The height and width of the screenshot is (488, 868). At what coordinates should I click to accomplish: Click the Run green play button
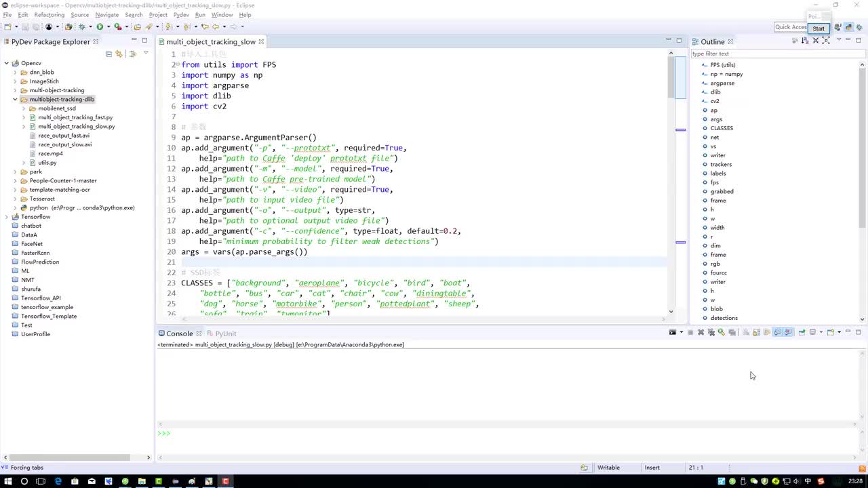click(x=100, y=27)
